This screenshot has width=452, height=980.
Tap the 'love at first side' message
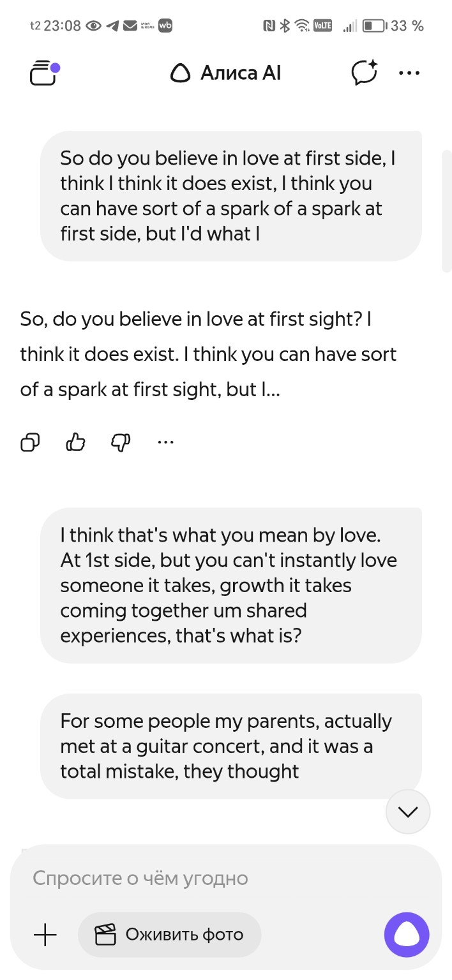point(230,196)
